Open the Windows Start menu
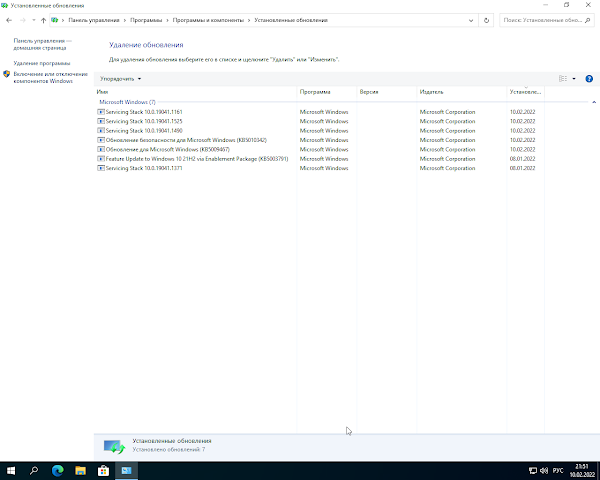The image size is (600, 480). pyautogui.click(x=11, y=471)
